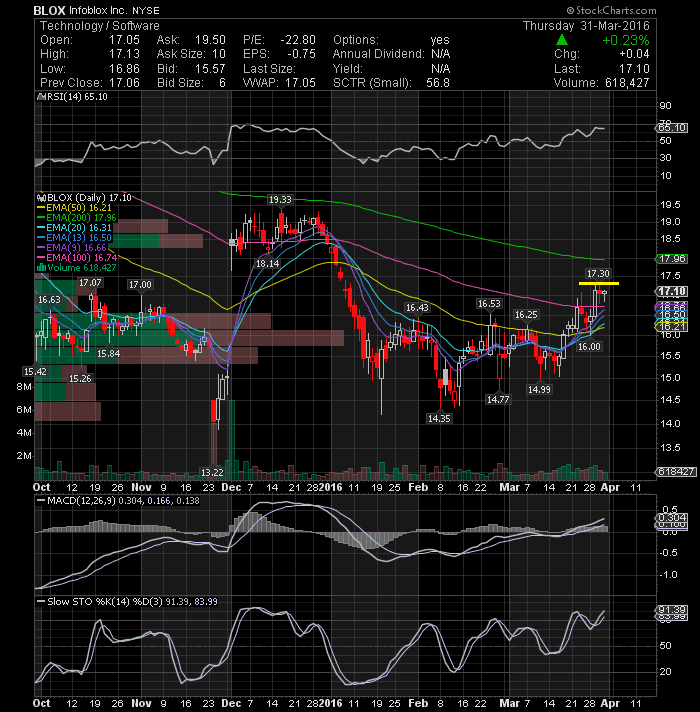The width and height of the screenshot is (700, 712).
Task: Click the yellow EMA(50) legend line marker
Action: (x=41, y=208)
